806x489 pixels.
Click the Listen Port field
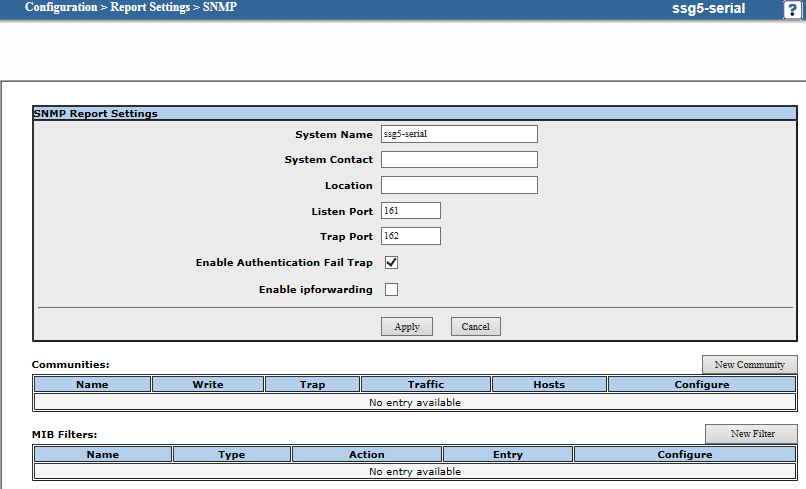[410, 211]
